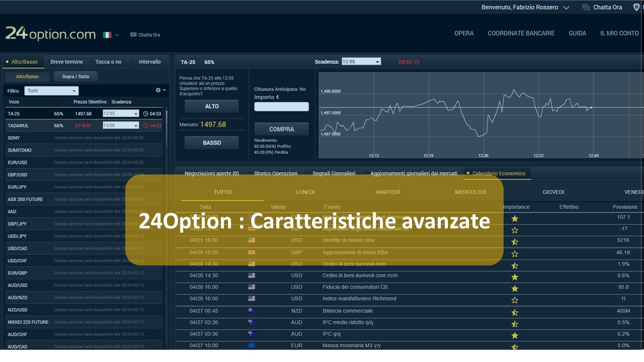Open the list settings gear icon
This screenshot has height=362, width=644.
pyautogui.click(x=158, y=90)
